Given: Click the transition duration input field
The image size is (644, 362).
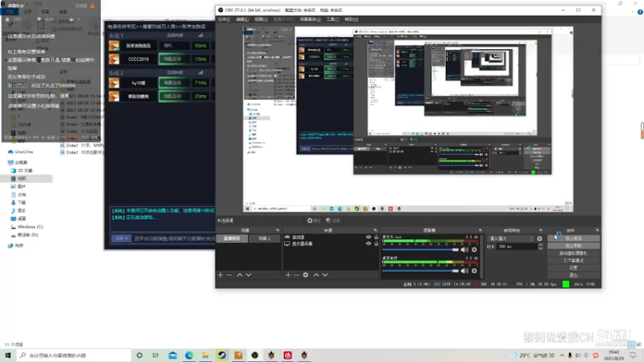Looking at the screenshot, I should [517, 247].
